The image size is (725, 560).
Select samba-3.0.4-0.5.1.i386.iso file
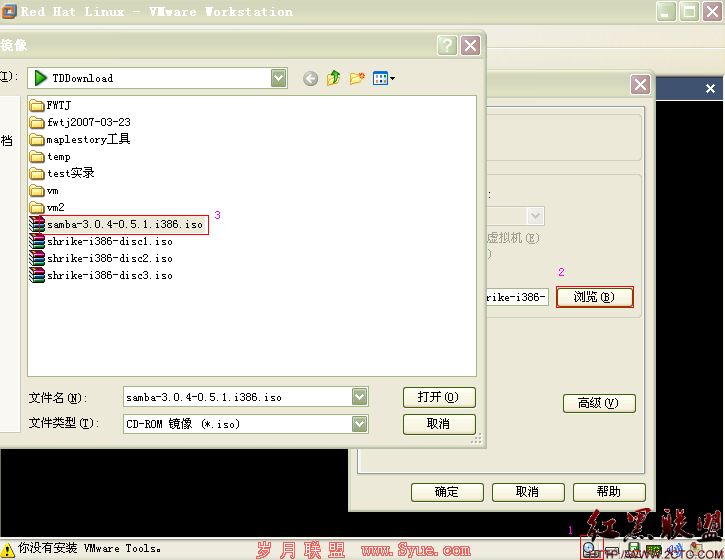click(116, 224)
